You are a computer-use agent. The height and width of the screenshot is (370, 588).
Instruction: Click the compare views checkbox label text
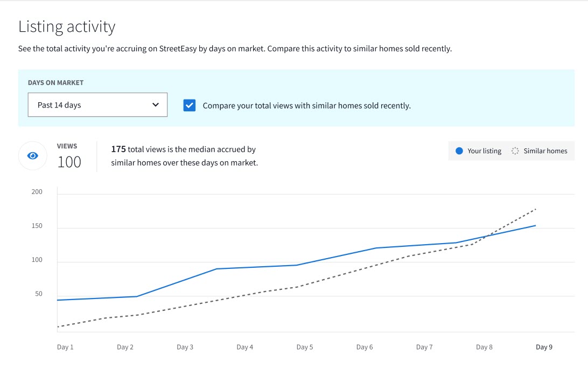pos(306,106)
